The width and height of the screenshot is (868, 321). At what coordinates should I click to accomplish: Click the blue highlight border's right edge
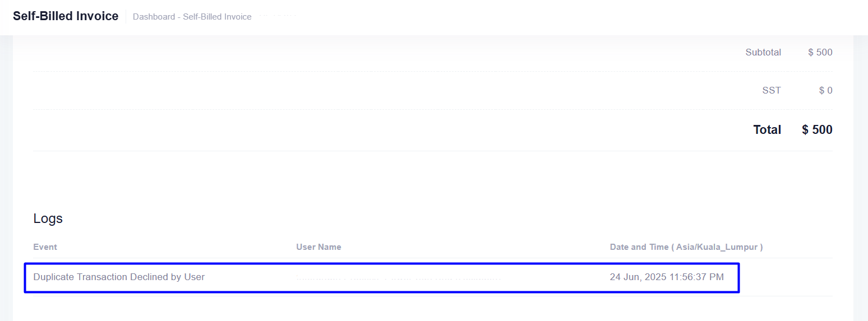[738, 277]
